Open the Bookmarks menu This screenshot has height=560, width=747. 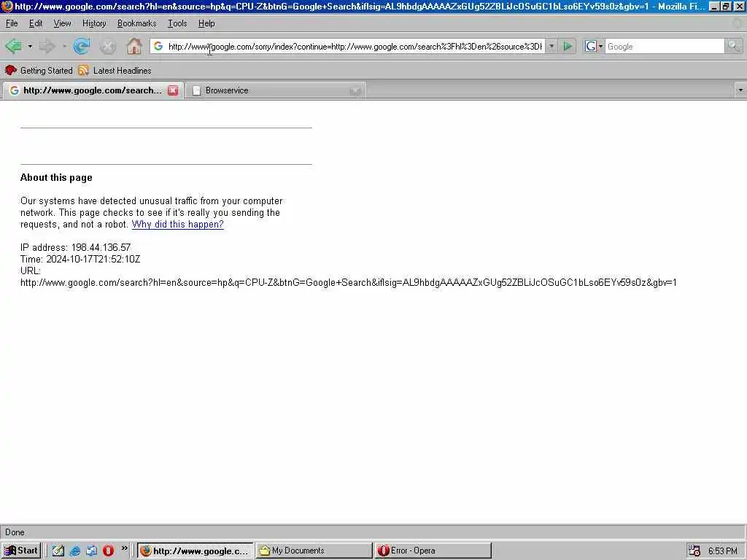(136, 23)
